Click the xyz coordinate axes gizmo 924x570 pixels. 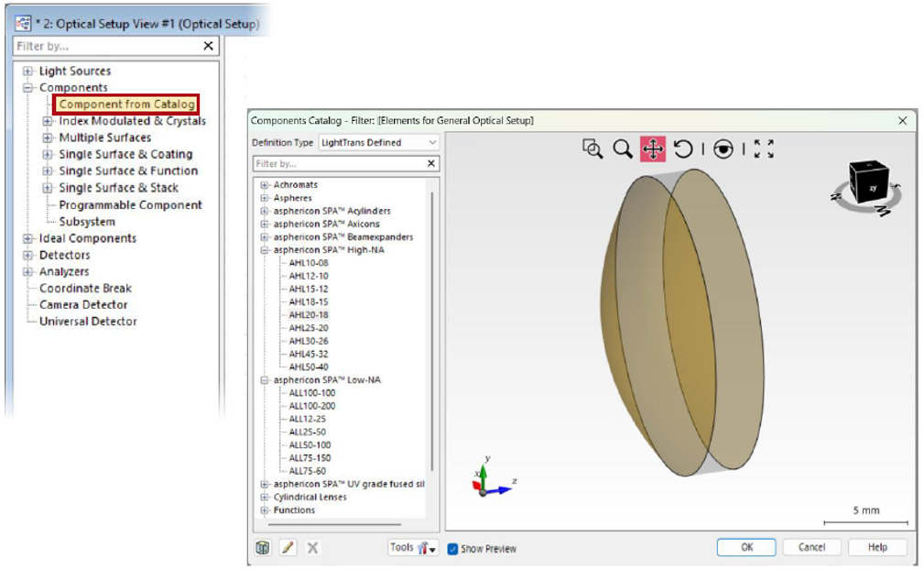point(493,477)
